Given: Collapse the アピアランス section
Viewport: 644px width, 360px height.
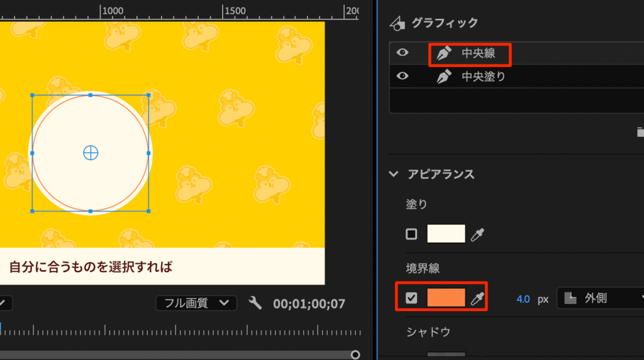Looking at the screenshot, I should click(x=394, y=175).
